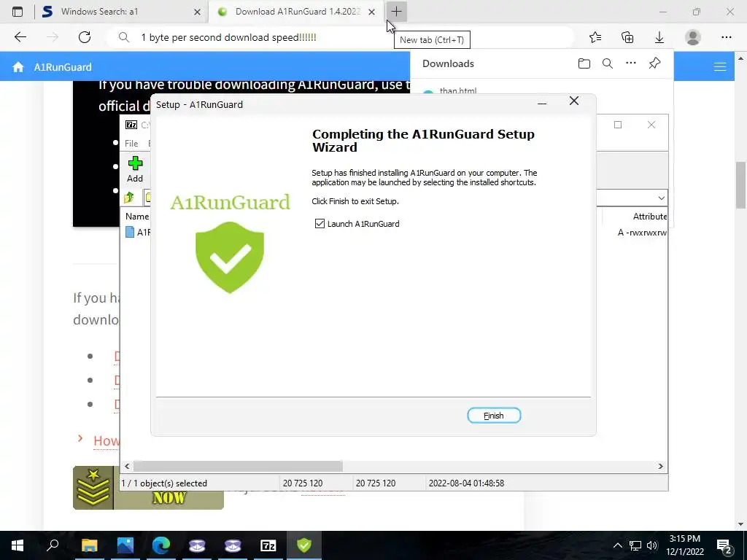The image size is (747, 560).
Task: Sort by the Name column in 7-Zip
Action: point(136,216)
